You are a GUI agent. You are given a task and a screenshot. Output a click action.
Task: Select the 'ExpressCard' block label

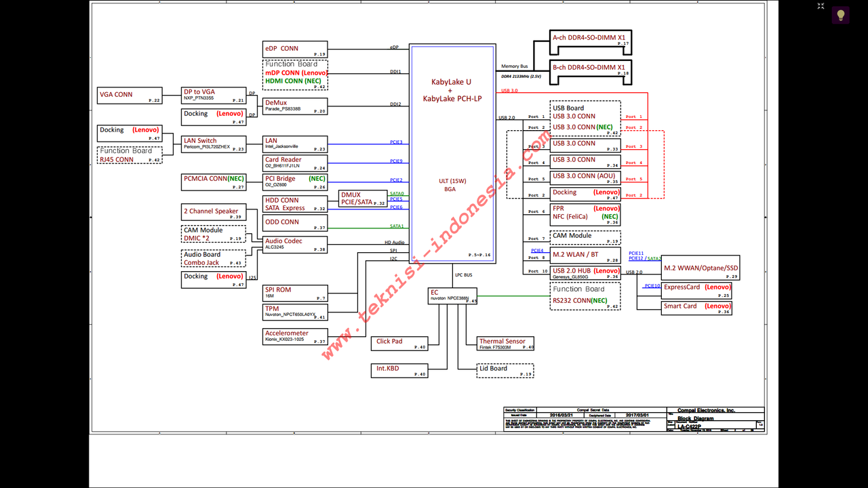[x=682, y=287]
